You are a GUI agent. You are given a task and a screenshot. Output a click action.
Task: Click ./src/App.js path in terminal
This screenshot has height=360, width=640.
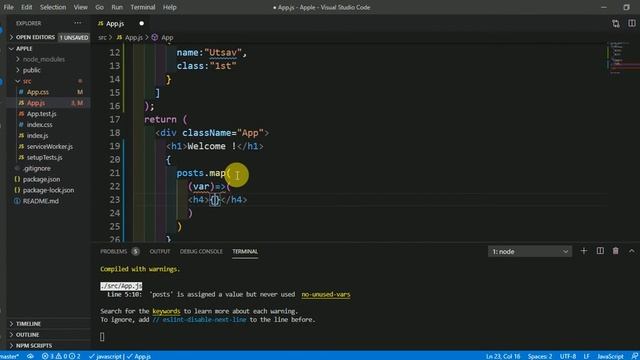point(121,286)
